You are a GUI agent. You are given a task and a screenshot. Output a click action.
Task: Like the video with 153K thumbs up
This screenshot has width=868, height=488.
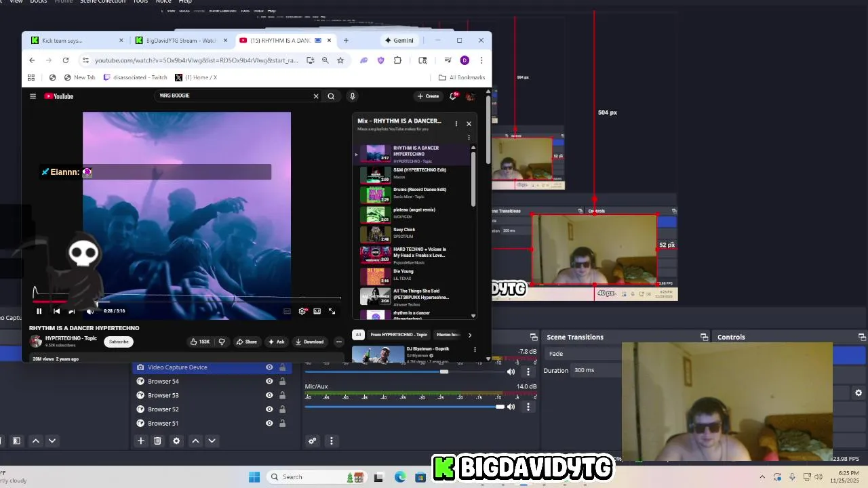tap(199, 342)
